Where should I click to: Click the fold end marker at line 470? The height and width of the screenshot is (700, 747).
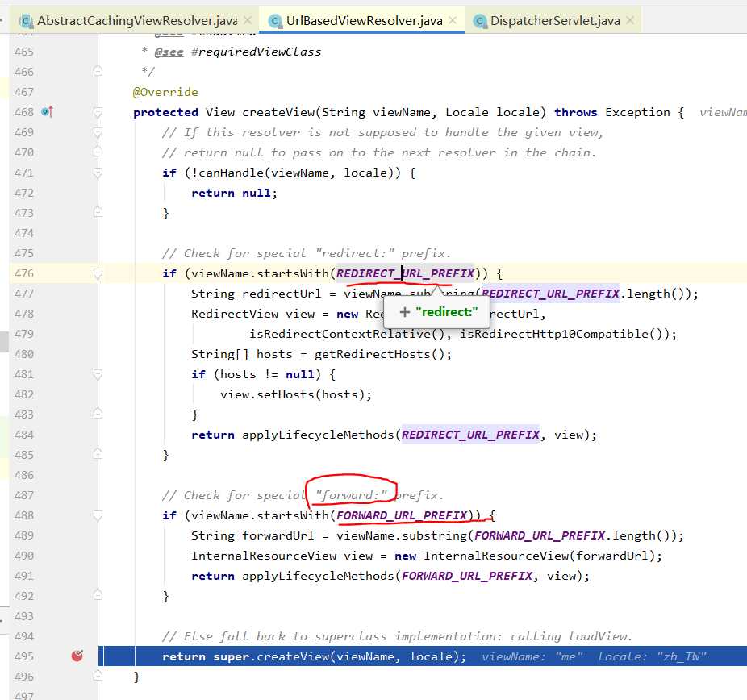[98, 152]
